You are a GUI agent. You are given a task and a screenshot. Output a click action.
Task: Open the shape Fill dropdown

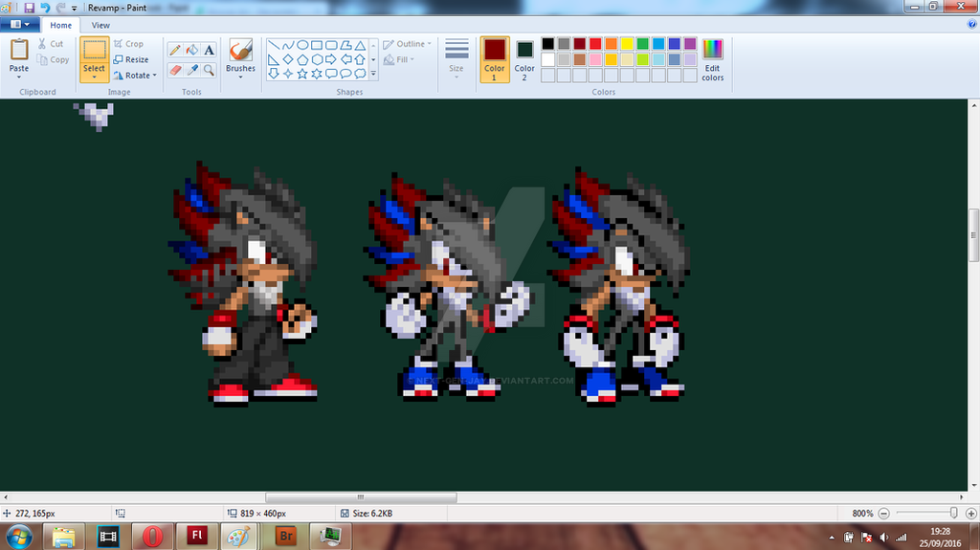(x=399, y=59)
